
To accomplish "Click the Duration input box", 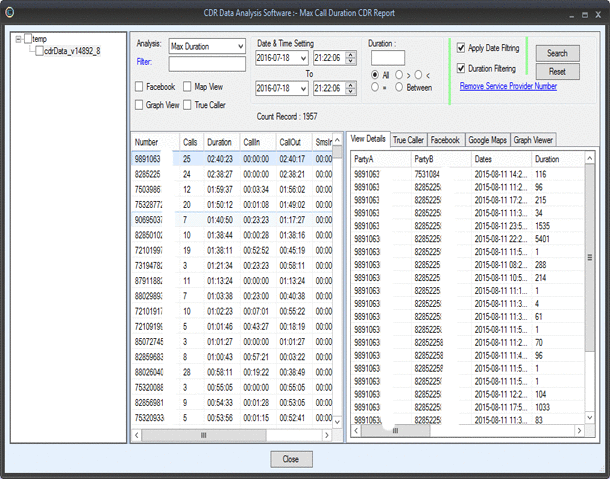I will pyautogui.click(x=387, y=58).
